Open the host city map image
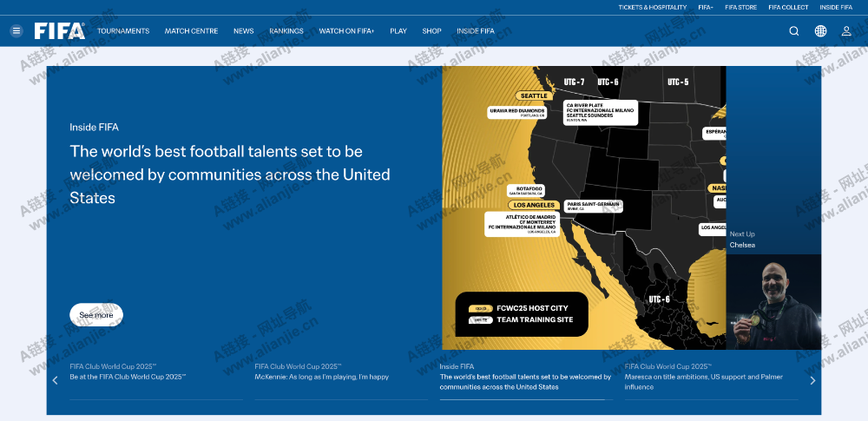Image resolution: width=868 pixels, height=421 pixels. pyautogui.click(x=584, y=207)
